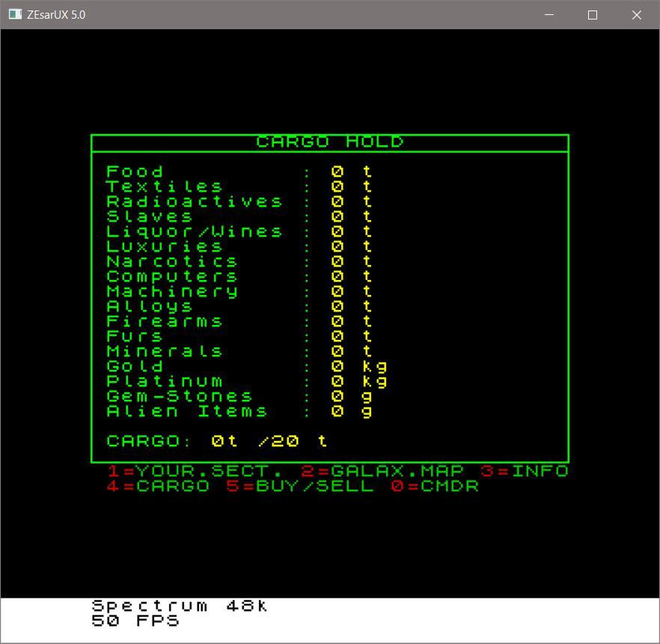Viewport: 660px width, 644px height.
Task: Click the CARGO 0t /20 t total
Action: (x=217, y=441)
